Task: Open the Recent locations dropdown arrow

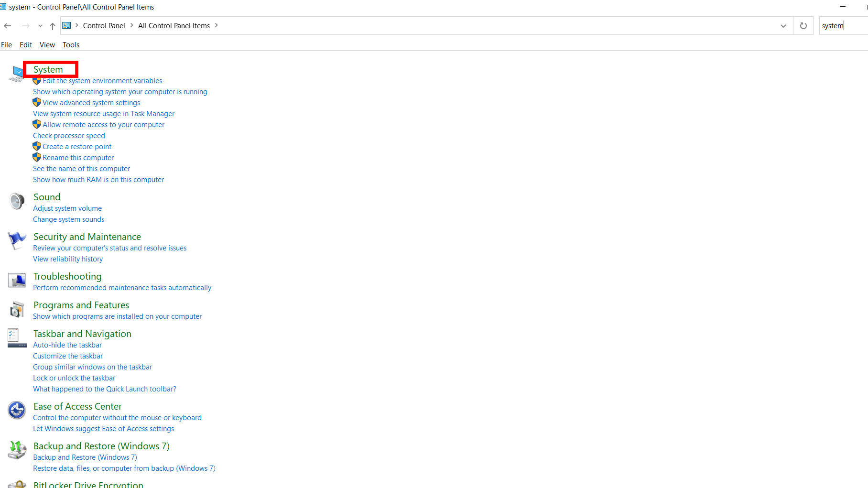Action: pyautogui.click(x=40, y=26)
